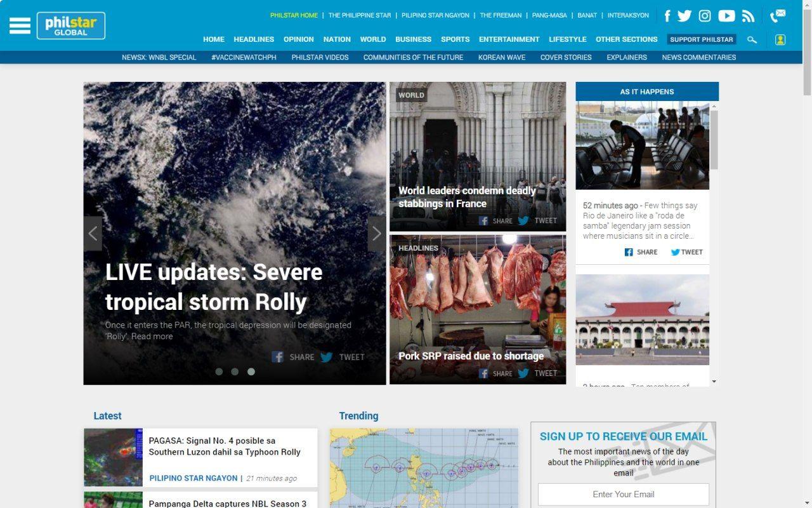
Task: Click the contact phone and mail icon
Action: (x=777, y=16)
